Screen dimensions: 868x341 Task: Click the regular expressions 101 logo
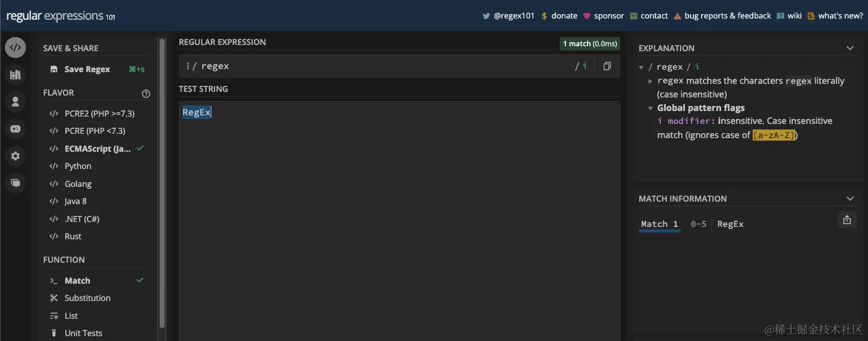pos(60,16)
